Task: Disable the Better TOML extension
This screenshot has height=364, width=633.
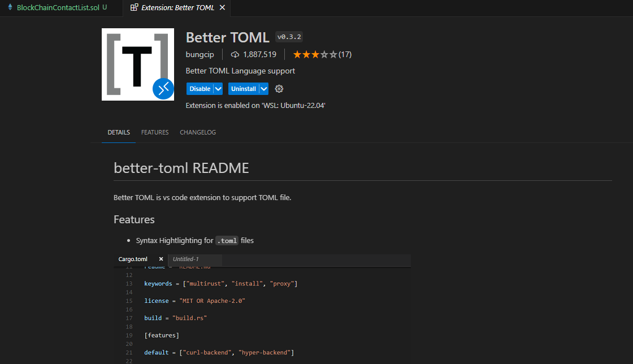Action: pyautogui.click(x=200, y=89)
